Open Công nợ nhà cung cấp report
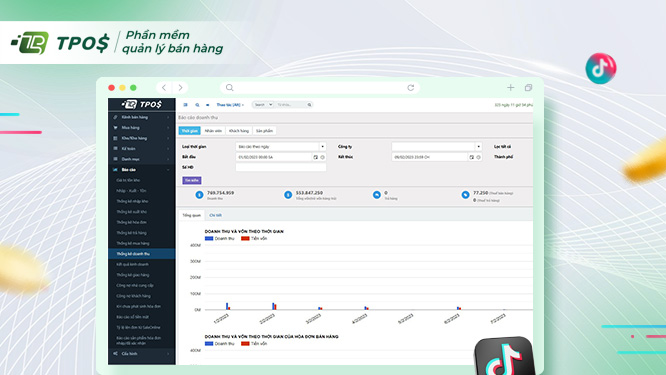The height and width of the screenshot is (375, 666). (135, 285)
